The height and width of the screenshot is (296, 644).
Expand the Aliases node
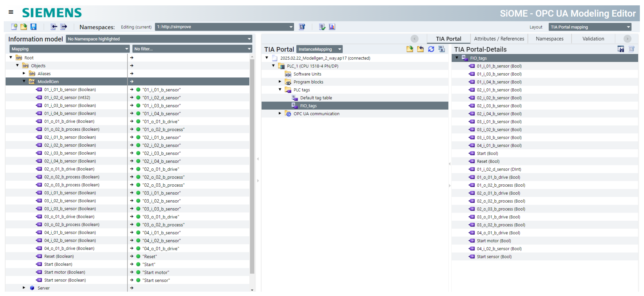(x=24, y=73)
